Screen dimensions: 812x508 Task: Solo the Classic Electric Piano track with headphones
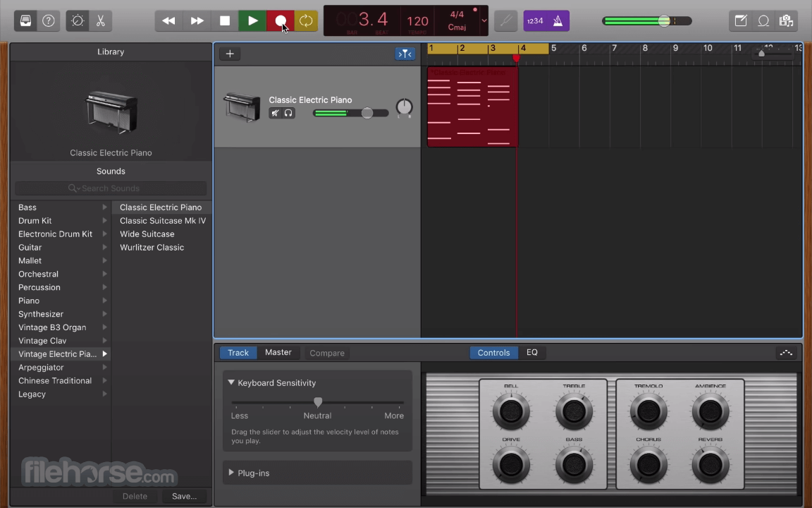[x=288, y=113]
